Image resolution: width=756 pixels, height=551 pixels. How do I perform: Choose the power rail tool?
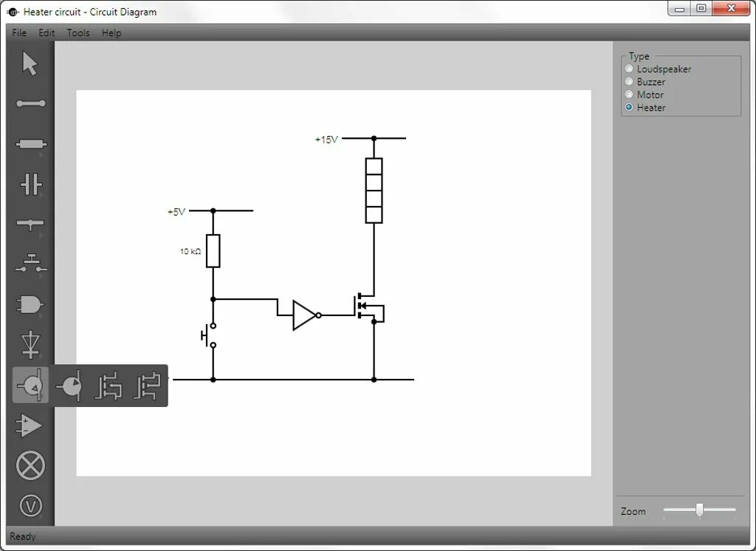(30, 224)
